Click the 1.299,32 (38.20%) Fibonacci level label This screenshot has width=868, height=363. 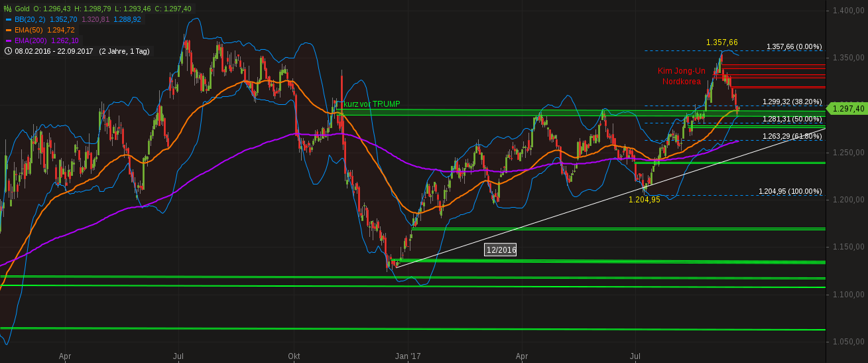792,102
